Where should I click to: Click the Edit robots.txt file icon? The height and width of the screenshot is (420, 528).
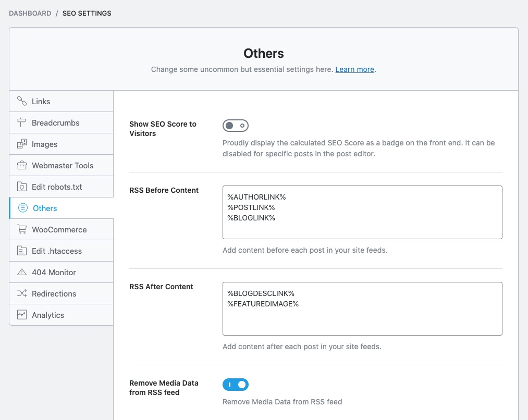tap(22, 187)
